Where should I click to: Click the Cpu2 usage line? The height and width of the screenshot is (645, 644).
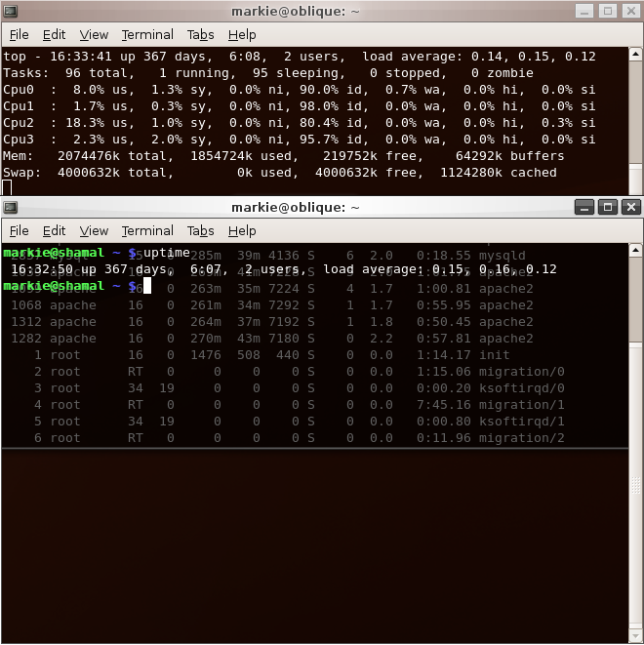point(299,123)
